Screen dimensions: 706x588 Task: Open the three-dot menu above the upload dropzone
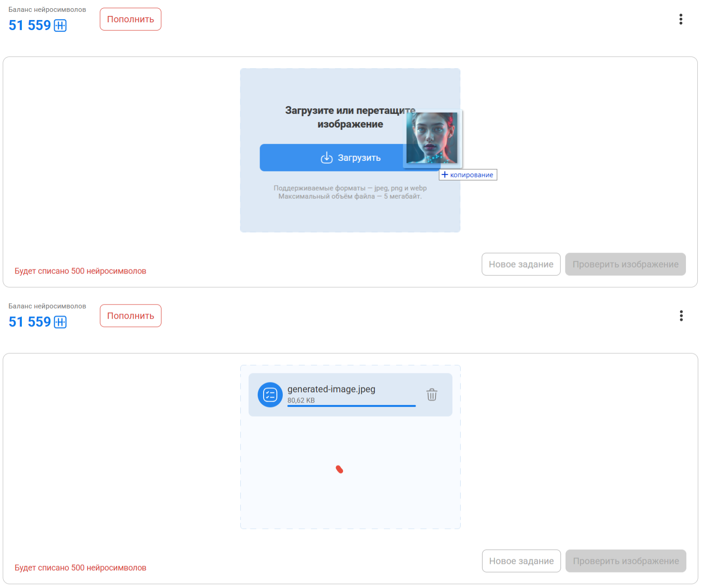point(680,19)
